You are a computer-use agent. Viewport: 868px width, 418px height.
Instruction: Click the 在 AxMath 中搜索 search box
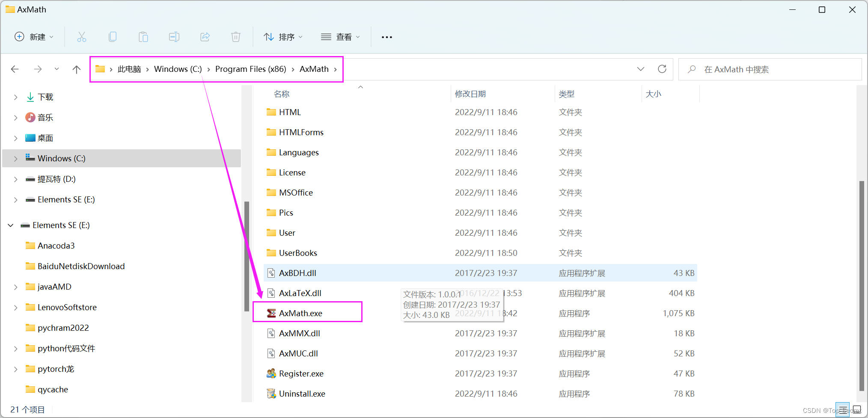(770, 69)
